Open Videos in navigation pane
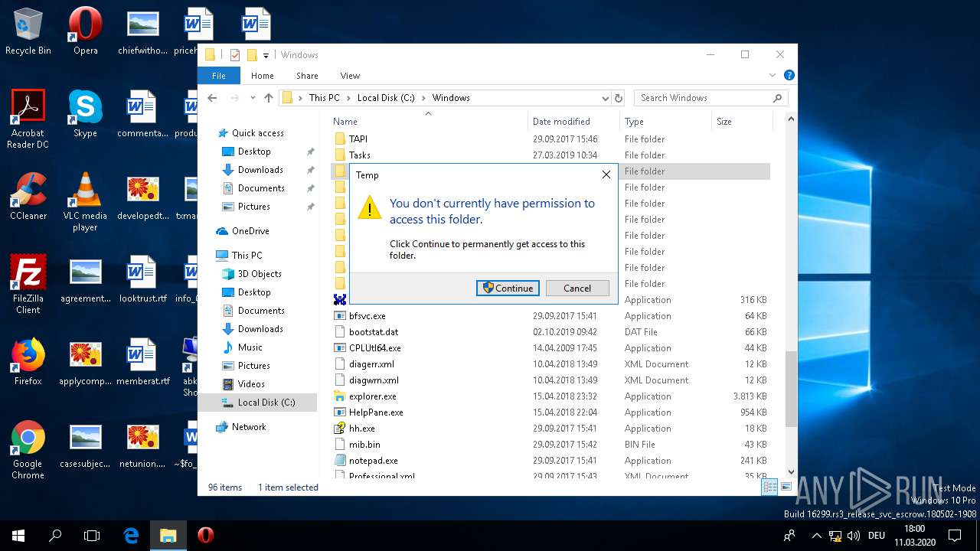 click(251, 384)
